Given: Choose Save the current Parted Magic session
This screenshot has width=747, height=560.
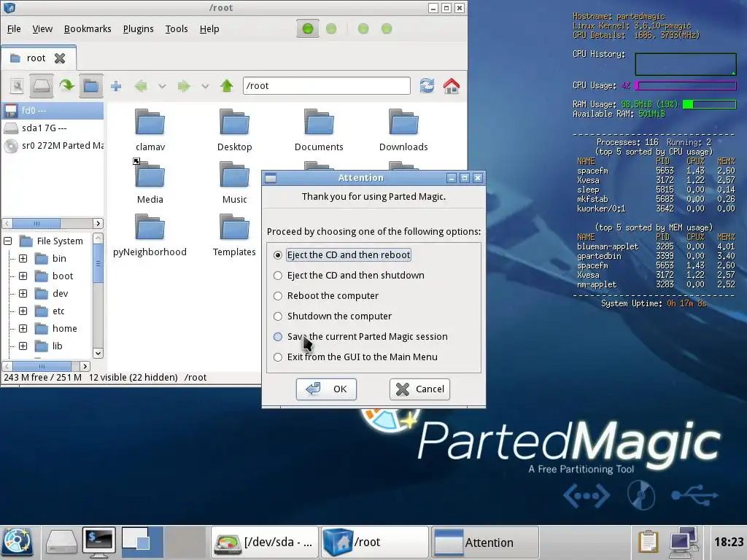Looking at the screenshot, I should (360, 337).
